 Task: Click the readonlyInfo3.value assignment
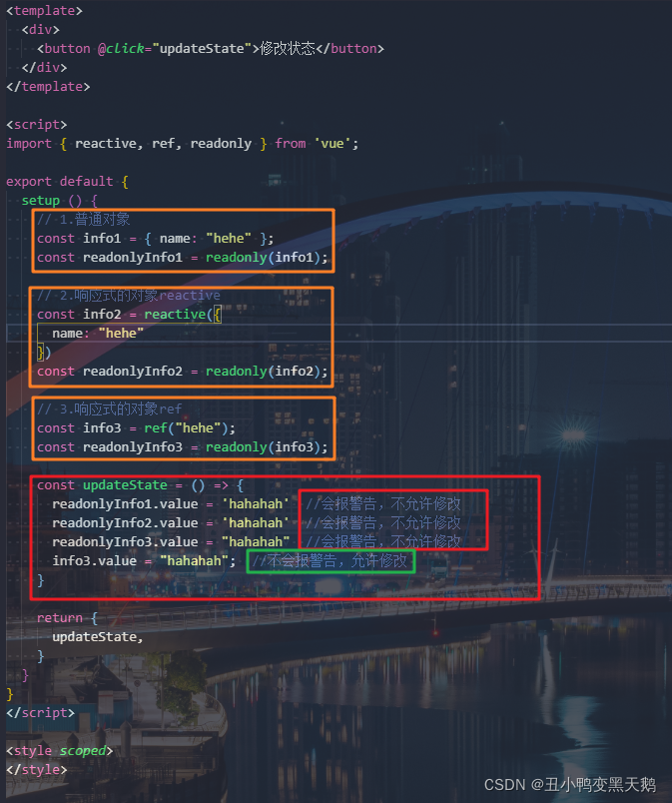click(x=171, y=541)
